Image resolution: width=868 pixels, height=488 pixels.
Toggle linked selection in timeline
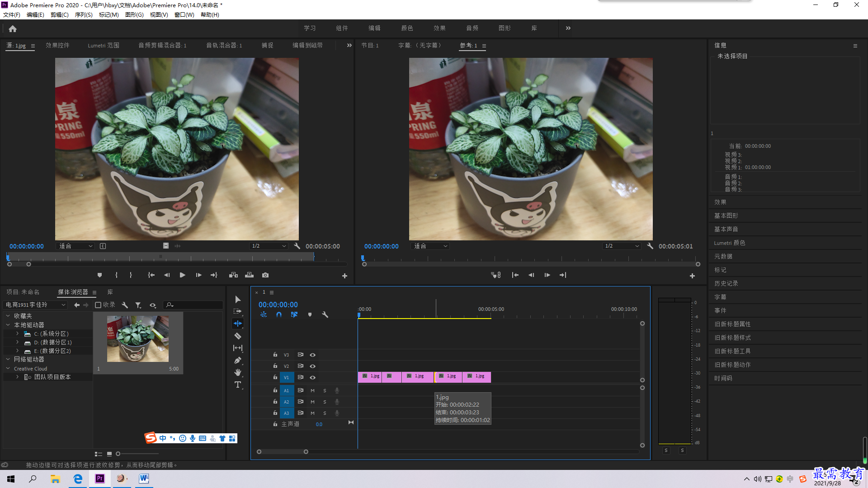[294, 314]
